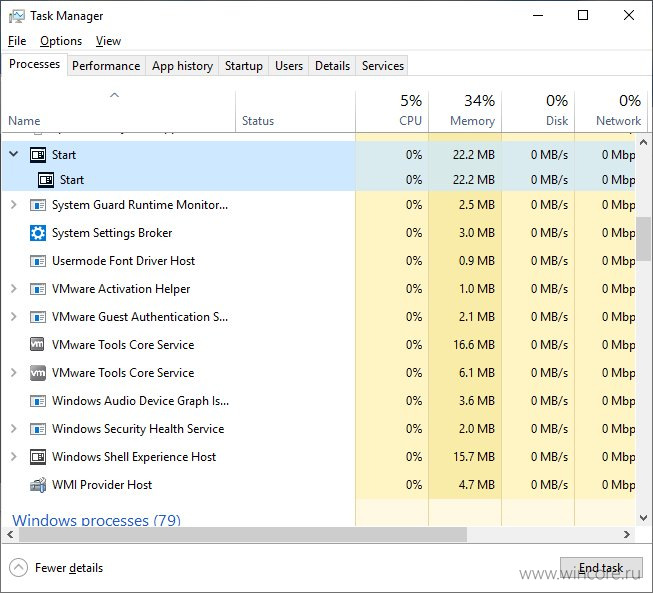Click the vertical scrollbar up arrow
This screenshot has width=653, height=593.
(x=643, y=142)
